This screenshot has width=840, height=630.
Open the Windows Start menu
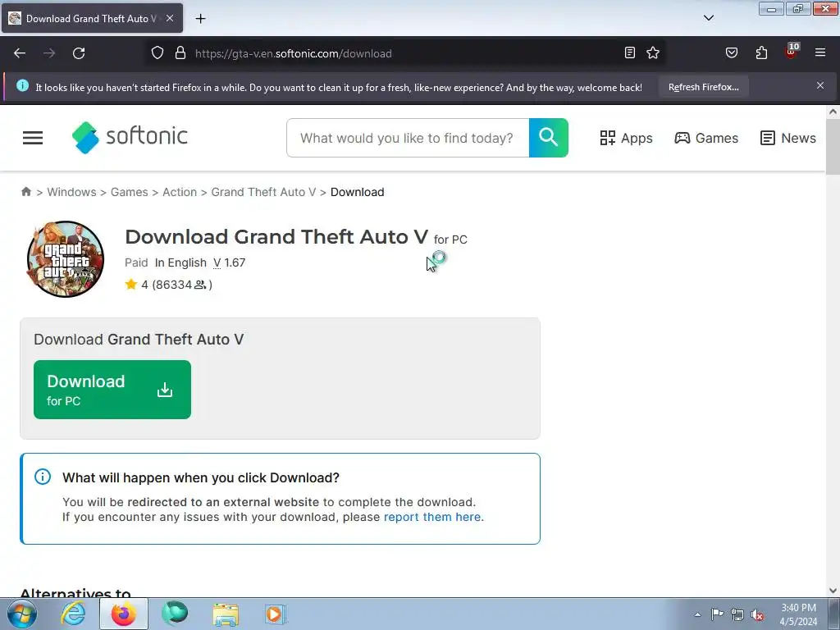22,614
